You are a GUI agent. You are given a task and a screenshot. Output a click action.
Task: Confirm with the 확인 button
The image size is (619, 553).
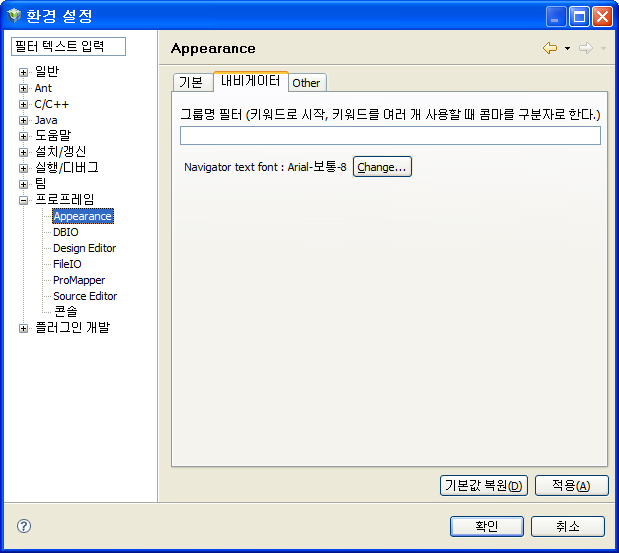(x=486, y=526)
